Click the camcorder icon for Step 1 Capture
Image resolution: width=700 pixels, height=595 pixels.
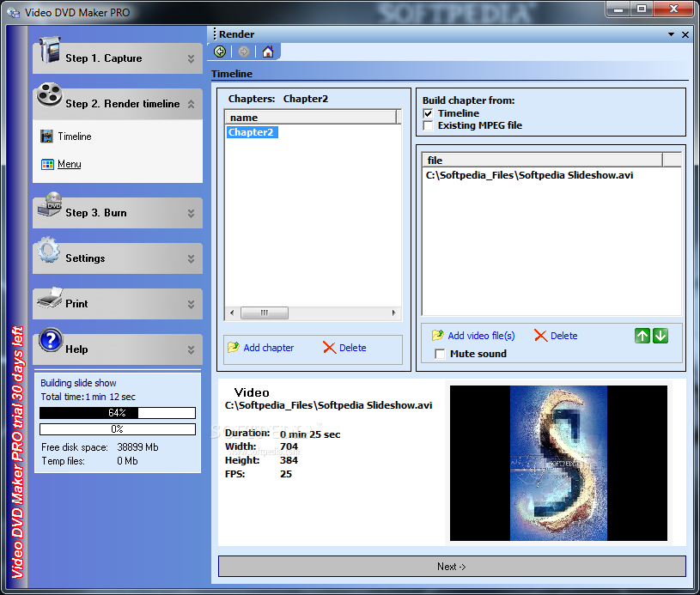[50, 50]
